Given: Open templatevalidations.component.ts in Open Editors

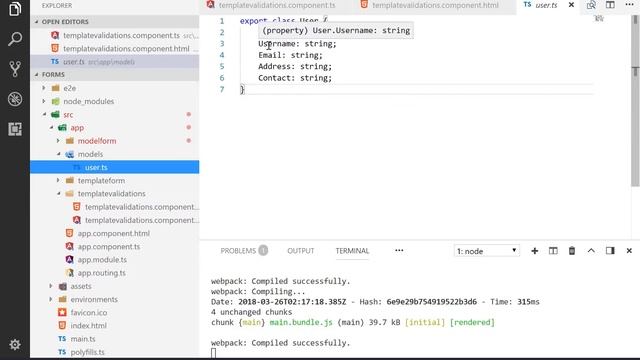Looking at the screenshot, I should point(115,36).
